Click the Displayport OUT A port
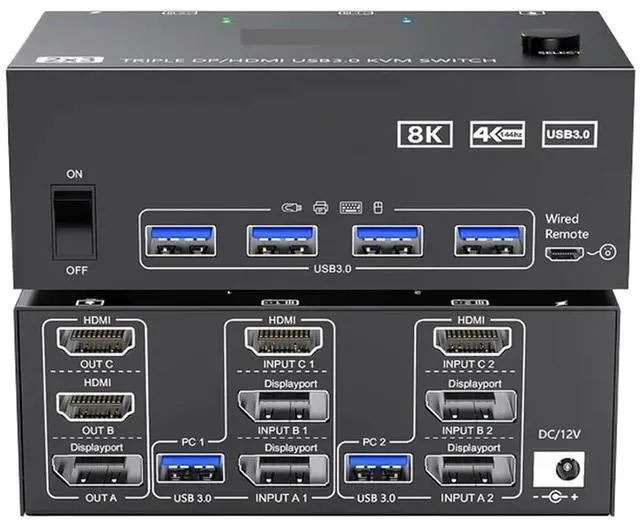Screen dimensions: 640x525 point(97,470)
